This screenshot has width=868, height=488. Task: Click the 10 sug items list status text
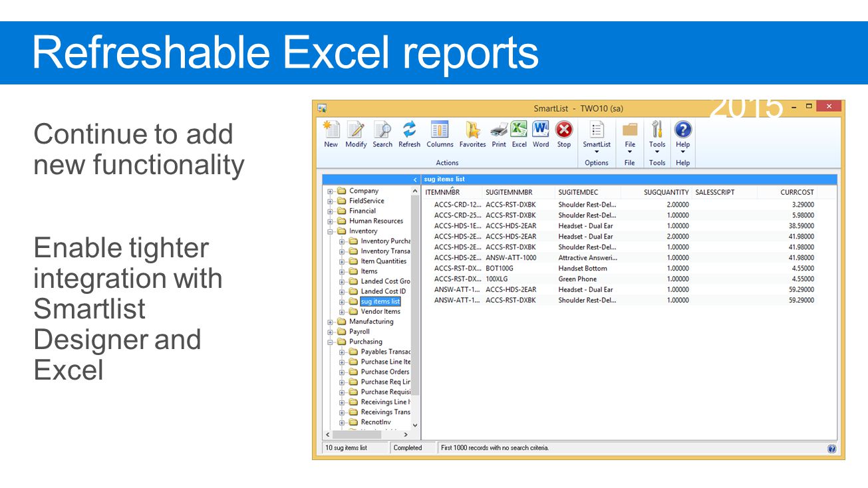(x=346, y=448)
